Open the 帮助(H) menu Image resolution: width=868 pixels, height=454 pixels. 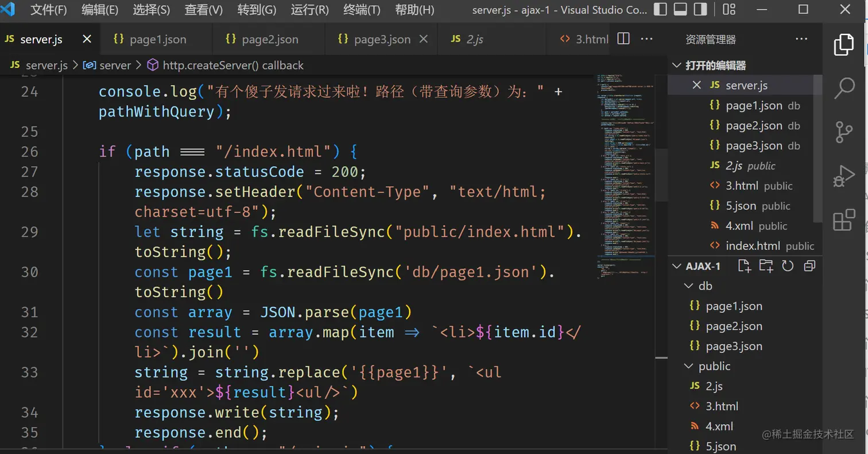coord(414,10)
